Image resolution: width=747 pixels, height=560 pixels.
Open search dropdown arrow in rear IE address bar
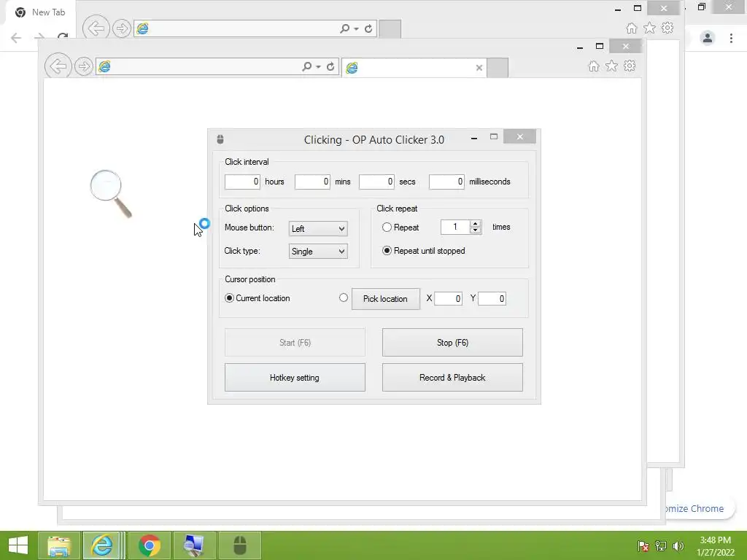[356, 29]
